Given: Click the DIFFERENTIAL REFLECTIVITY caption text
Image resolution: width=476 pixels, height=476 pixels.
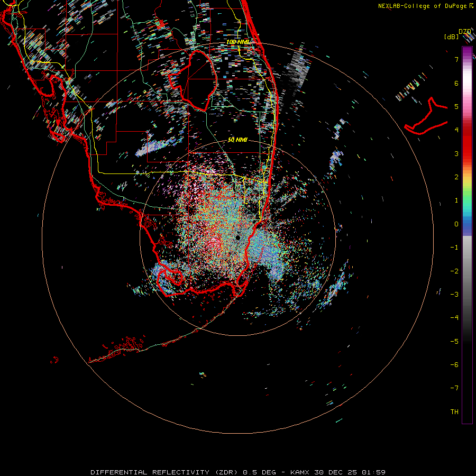Looking at the screenshot, I should pos(150,472).
